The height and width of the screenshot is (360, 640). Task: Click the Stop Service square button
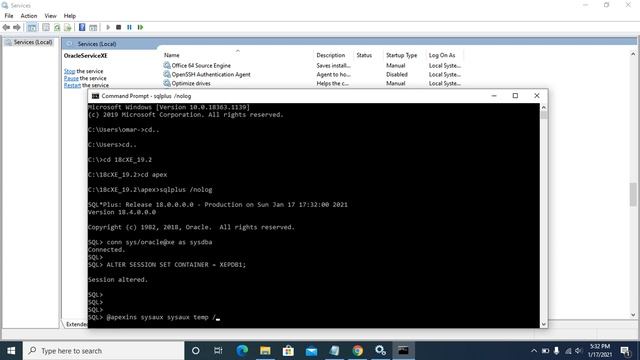[118, 27]
